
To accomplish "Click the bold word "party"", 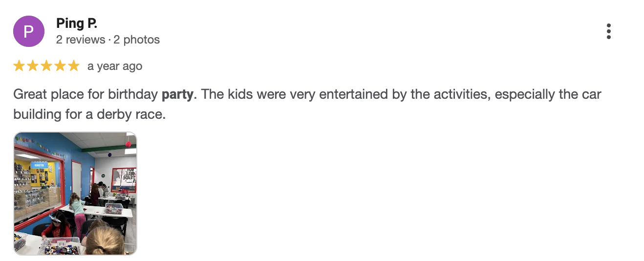I will [177, 94].
